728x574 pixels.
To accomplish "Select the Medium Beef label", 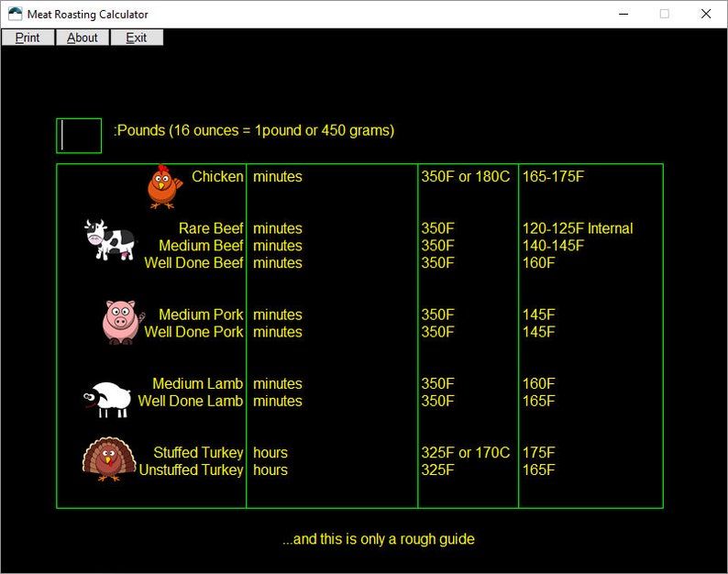I will 201,246.
